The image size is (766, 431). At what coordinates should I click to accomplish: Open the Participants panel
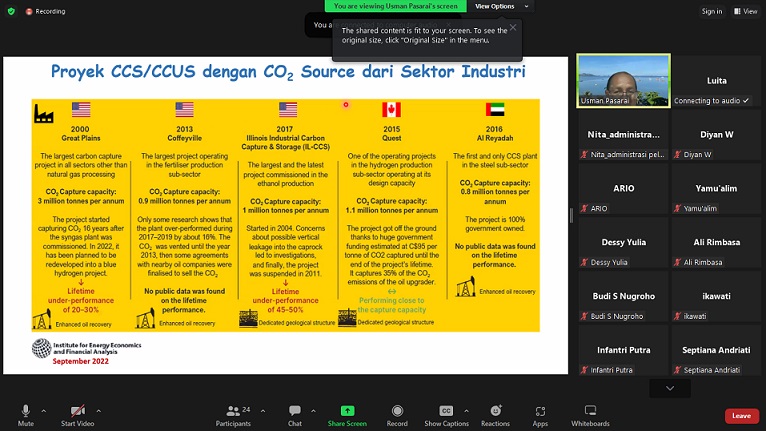coord(234,412)
